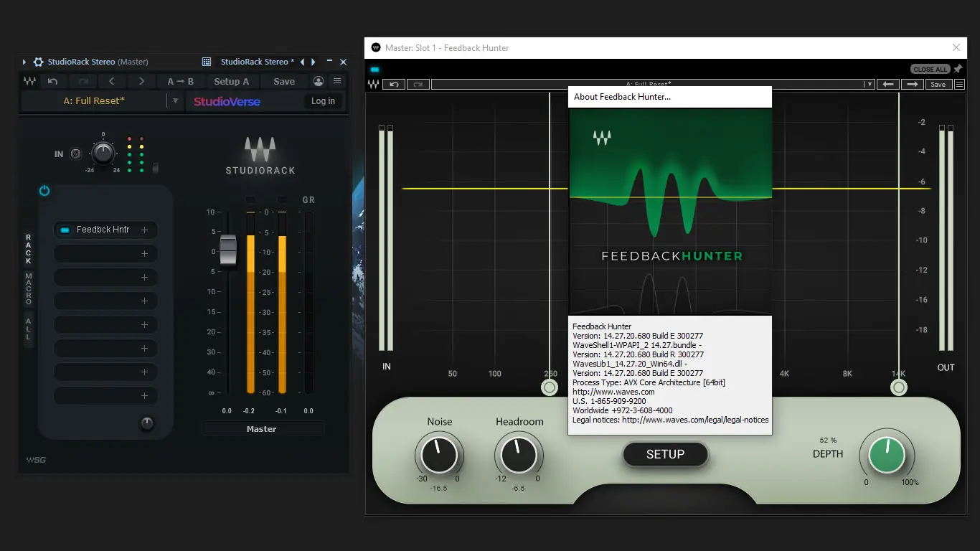Click the CLOSE ALL button

pyautogui.click(x=930, y=70)
